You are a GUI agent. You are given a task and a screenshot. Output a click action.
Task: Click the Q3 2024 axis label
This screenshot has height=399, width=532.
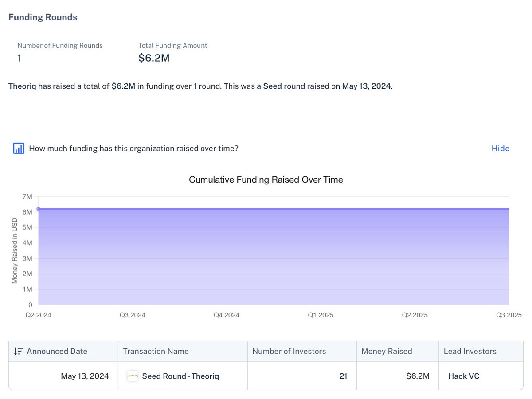pos(133,315)
